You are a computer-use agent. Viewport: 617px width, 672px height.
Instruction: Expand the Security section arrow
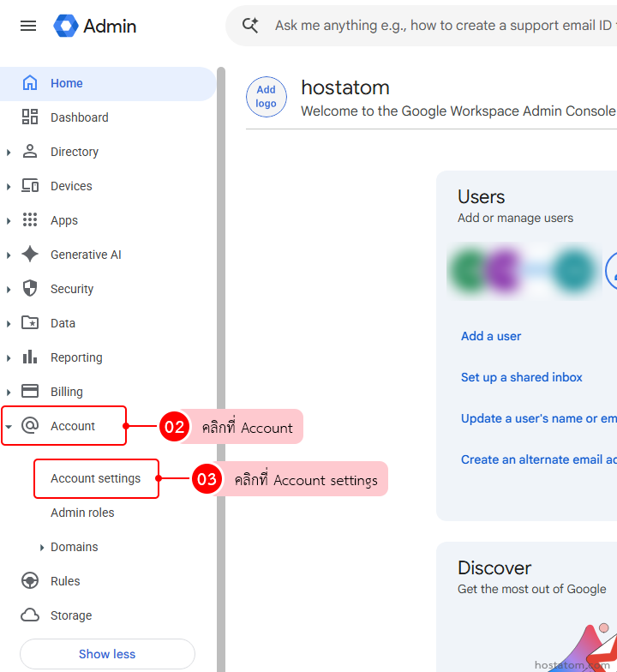pyautogui.click(x=9, y=290)
